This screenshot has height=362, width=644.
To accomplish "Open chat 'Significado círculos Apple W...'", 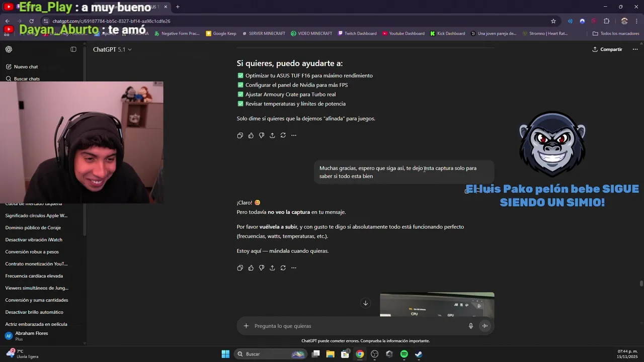I will [x=36, y=216].
